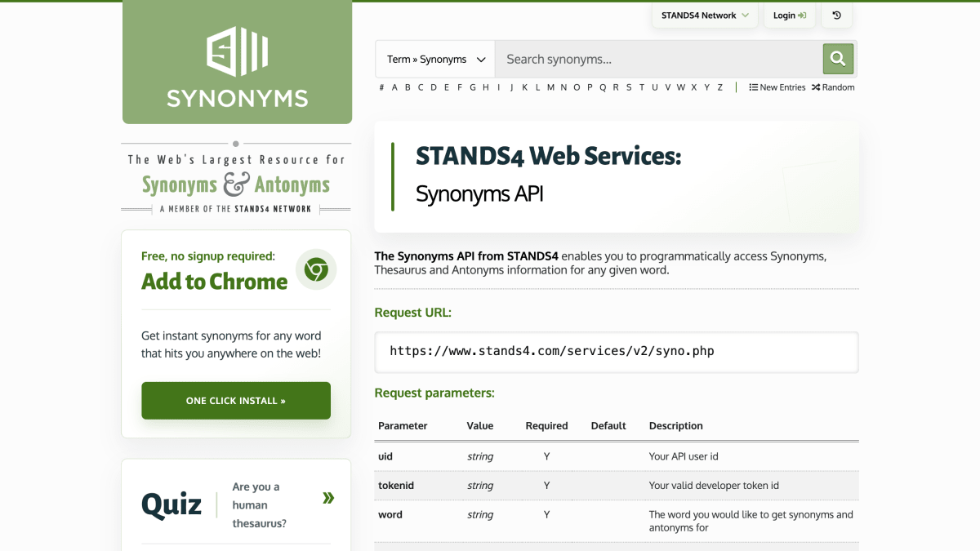Click 'Are you a human thesaurus?' text
This screenshot has height=551, width=980.
click(260, 505)
